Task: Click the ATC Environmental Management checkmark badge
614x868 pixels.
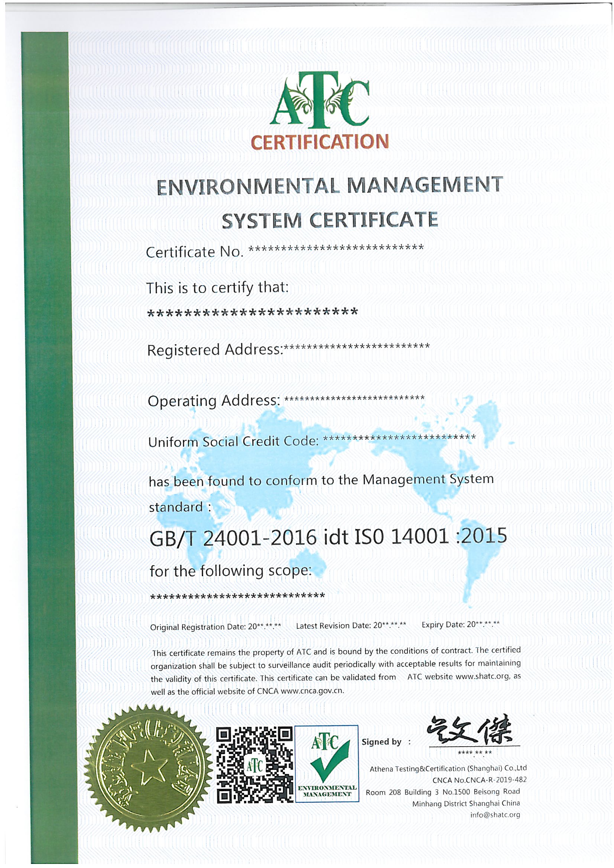Action: coord(327,764)
